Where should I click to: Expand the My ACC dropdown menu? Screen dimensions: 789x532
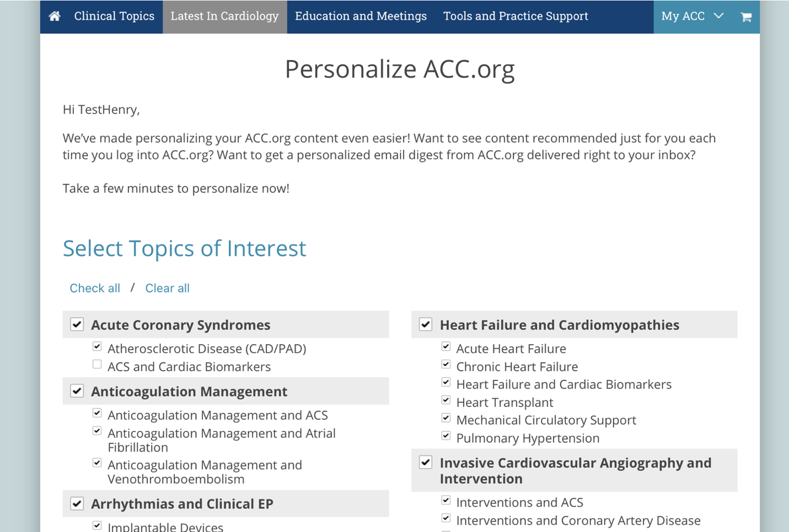click(x=692, y=16)
